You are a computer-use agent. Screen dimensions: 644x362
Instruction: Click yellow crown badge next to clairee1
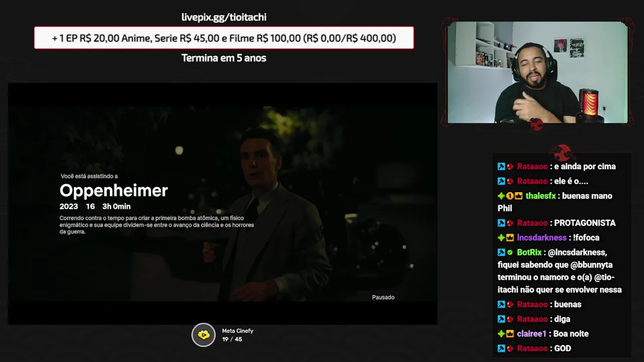coord(510,333)
